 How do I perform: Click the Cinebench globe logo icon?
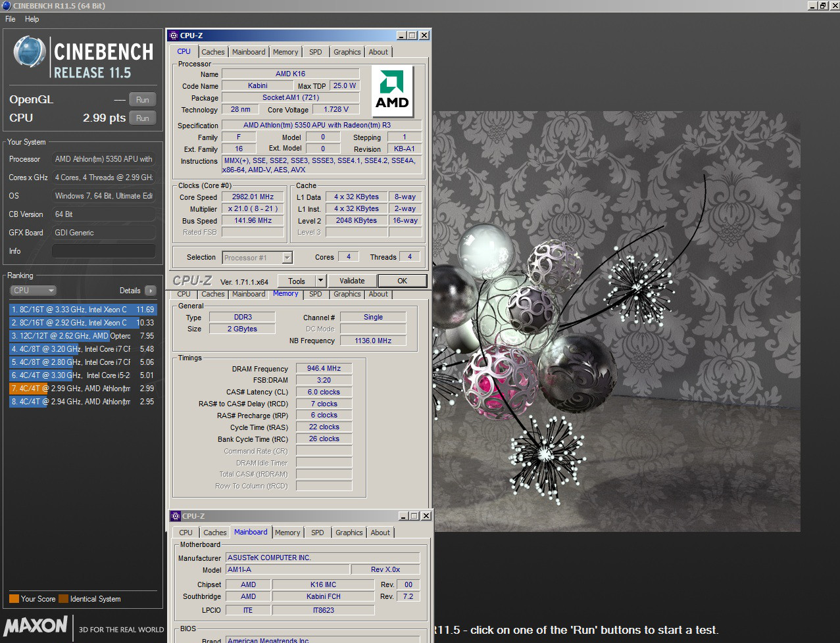pos(30,52)
